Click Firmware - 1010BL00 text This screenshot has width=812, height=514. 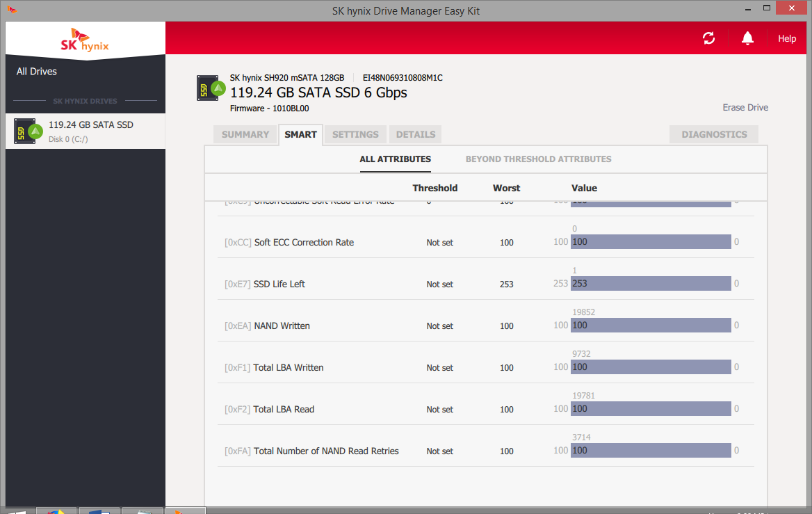click(269, 109)
